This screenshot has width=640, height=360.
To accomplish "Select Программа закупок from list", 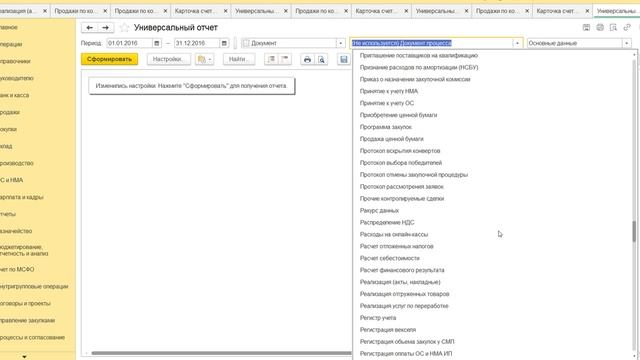I will click(x=386, y=127).
